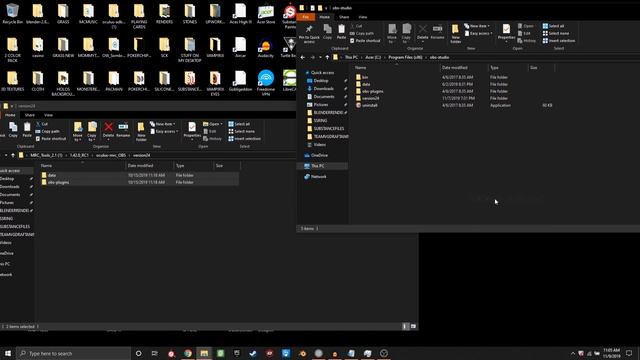Go back using the obs-studio window back arrow

(303, 58)
